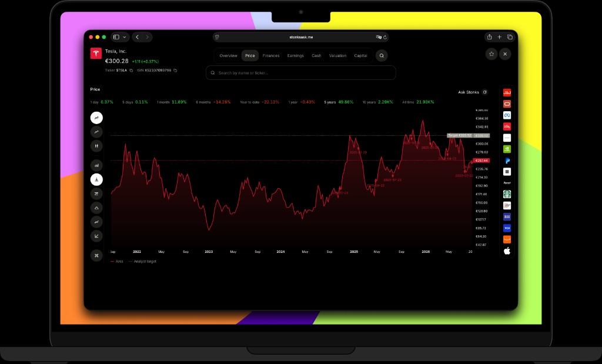
Task: Switch to the Overview tab
Action: click(x=229, y=56)
